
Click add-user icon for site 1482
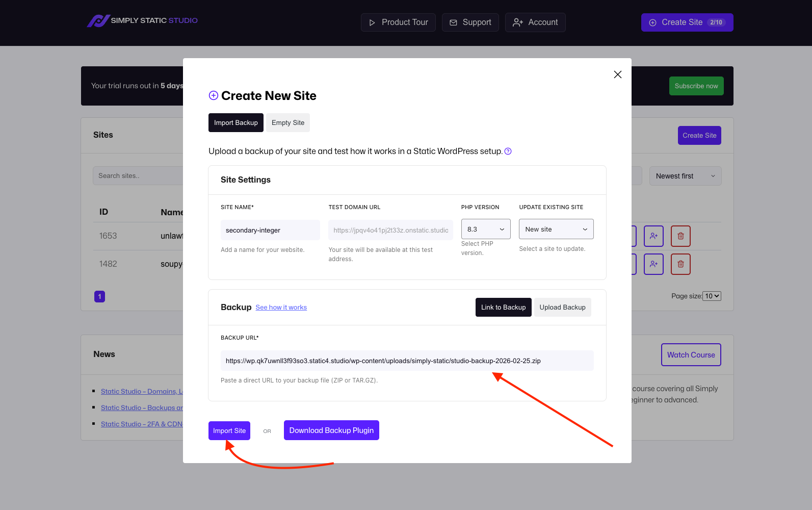tap(653, 264)
